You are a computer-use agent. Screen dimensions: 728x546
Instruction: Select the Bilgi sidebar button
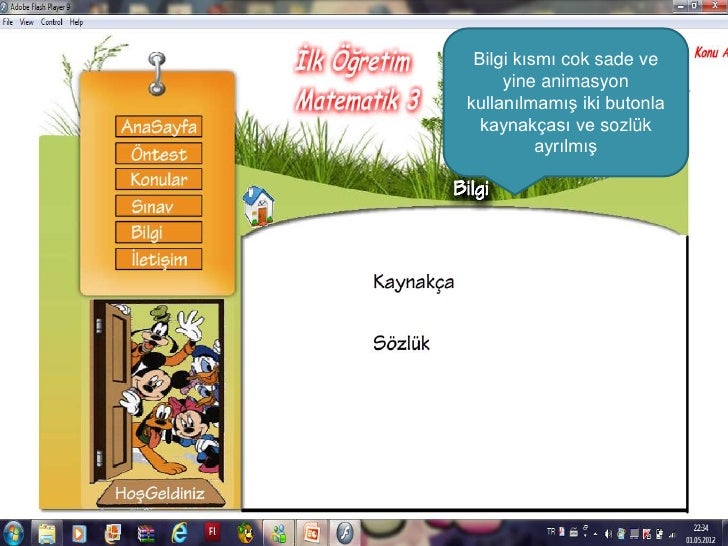click(159, 232)
